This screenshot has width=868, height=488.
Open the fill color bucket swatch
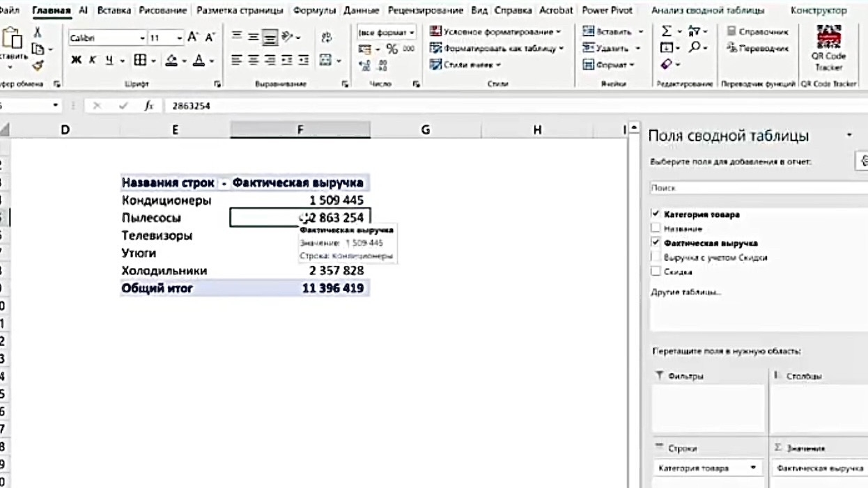click(x=171, y=61)
